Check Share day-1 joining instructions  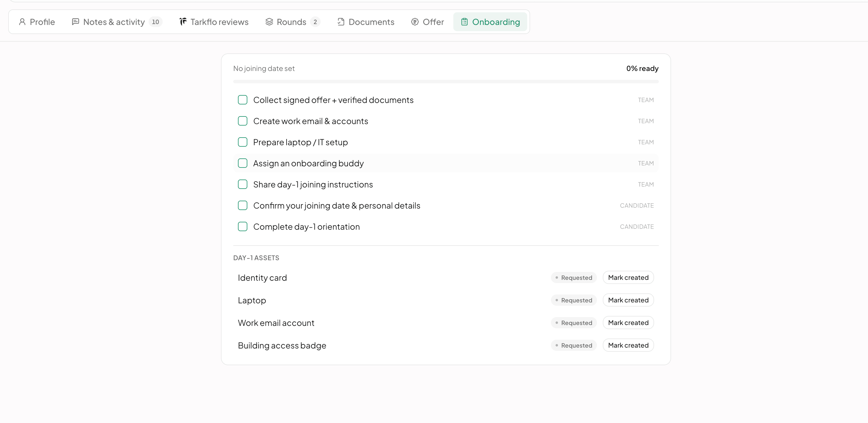click(243, 185)
